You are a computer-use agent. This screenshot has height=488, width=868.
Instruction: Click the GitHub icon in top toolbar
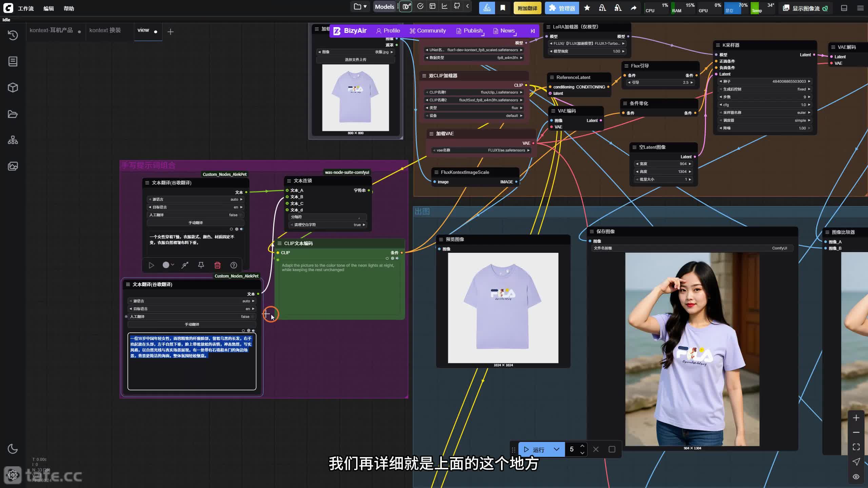(x=457, y=6)
